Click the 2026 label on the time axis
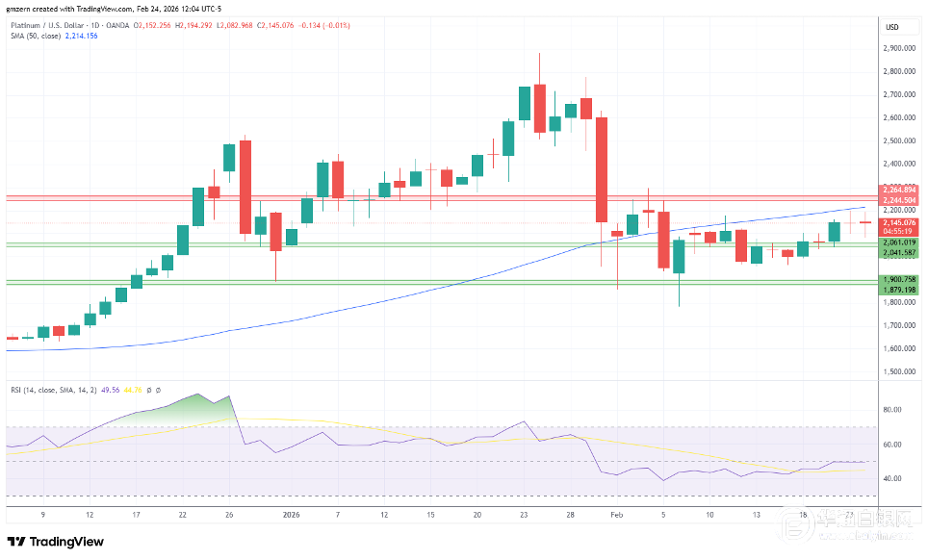928x560 pixels. pos(292,514)
